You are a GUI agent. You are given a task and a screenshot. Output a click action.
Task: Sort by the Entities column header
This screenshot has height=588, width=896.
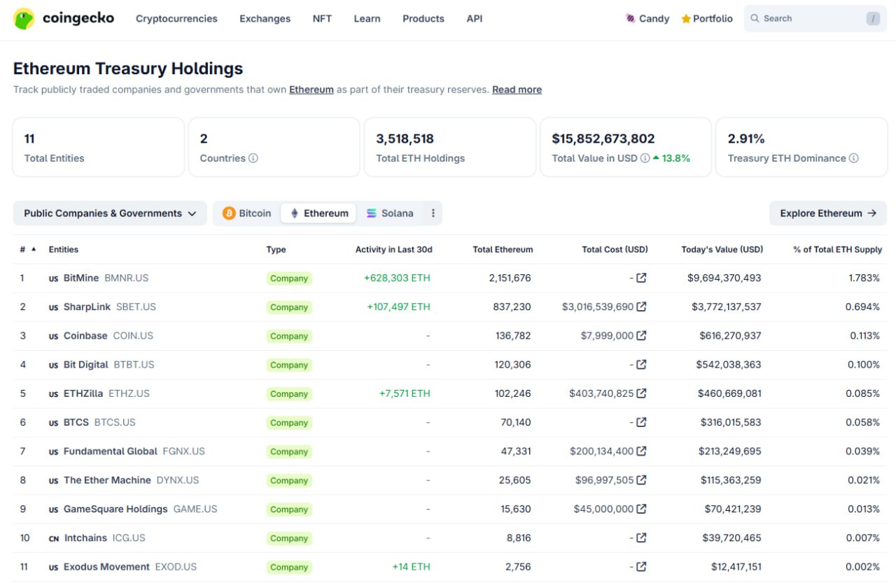(63, 249)
